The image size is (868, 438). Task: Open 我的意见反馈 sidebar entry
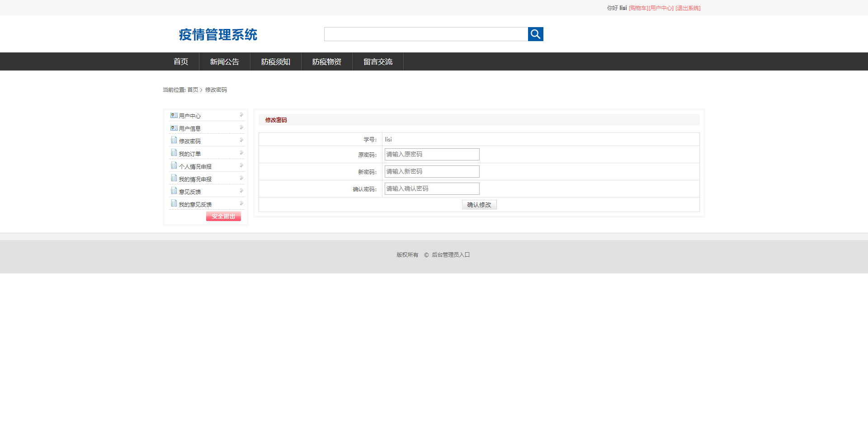coord(195,205)
